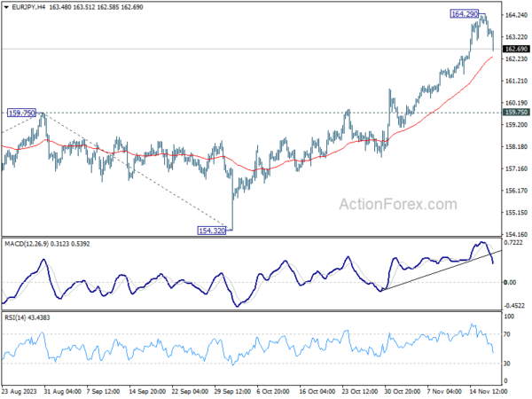Image resolution: width=532 pixels, height=399 pixels.
Task: Click the 154.320 low price label
Action: (212, 231)
